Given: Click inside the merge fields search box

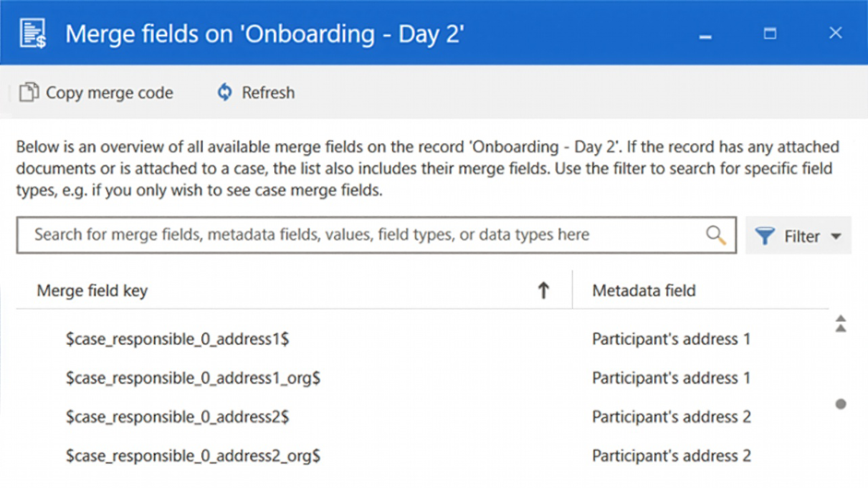Looking at the screenshot, I should click(360, 235).
